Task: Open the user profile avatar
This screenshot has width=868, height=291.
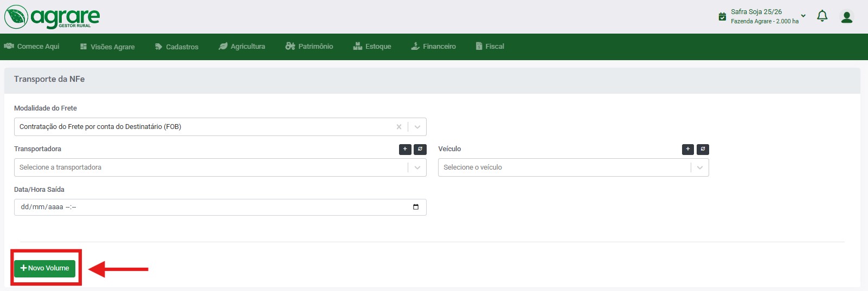Action: click(846, 17)
